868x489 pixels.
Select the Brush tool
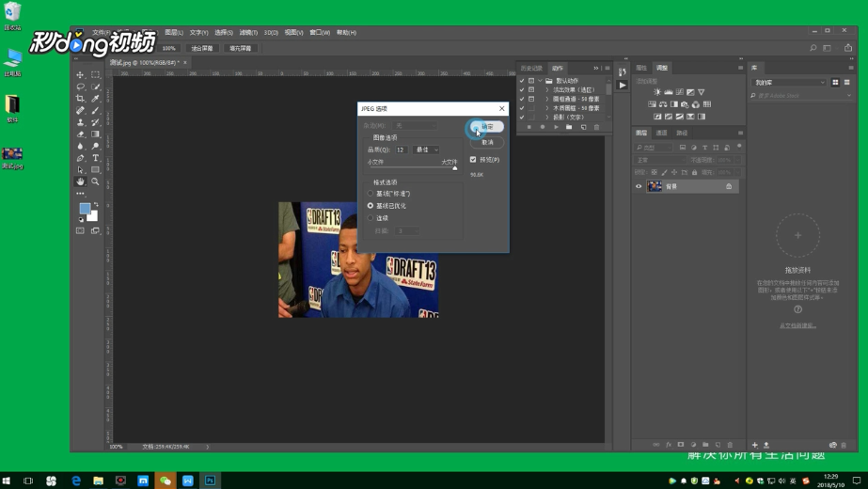click(95, 111)
